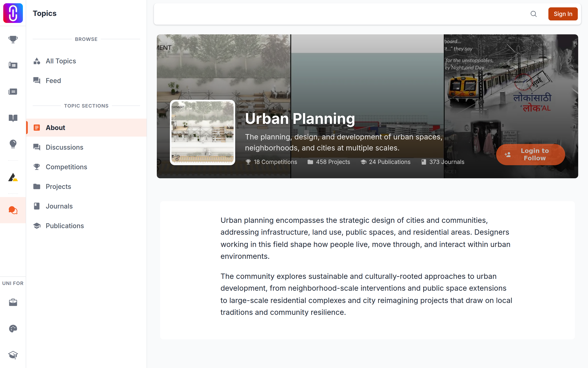Click the Discussions speech bubble icon

[x=37, y=147]
